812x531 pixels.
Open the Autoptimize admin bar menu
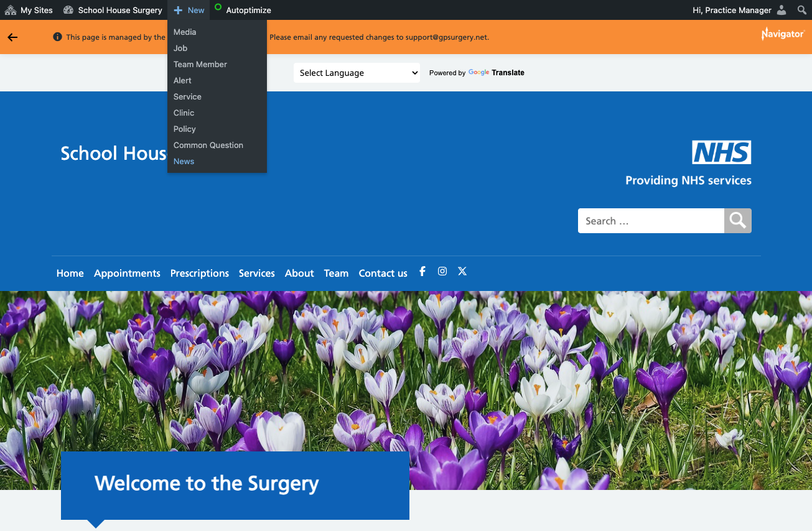tap(248, 10)
